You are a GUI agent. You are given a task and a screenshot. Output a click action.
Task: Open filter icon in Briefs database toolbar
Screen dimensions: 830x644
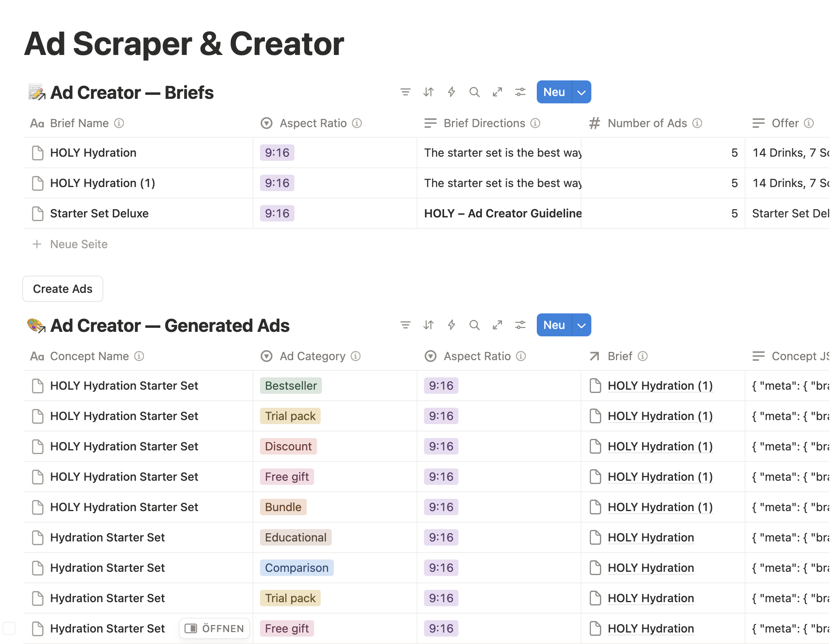click(405, 92)
